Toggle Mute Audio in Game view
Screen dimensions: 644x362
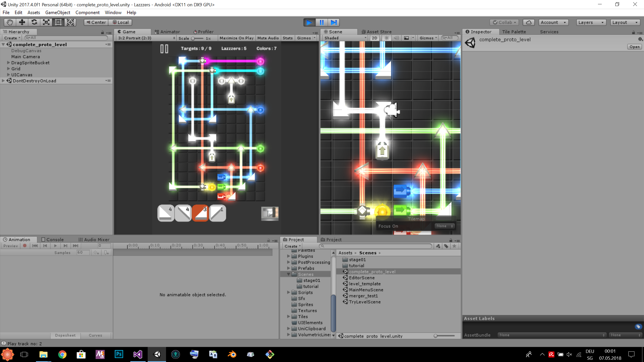(x=268, y=38)
